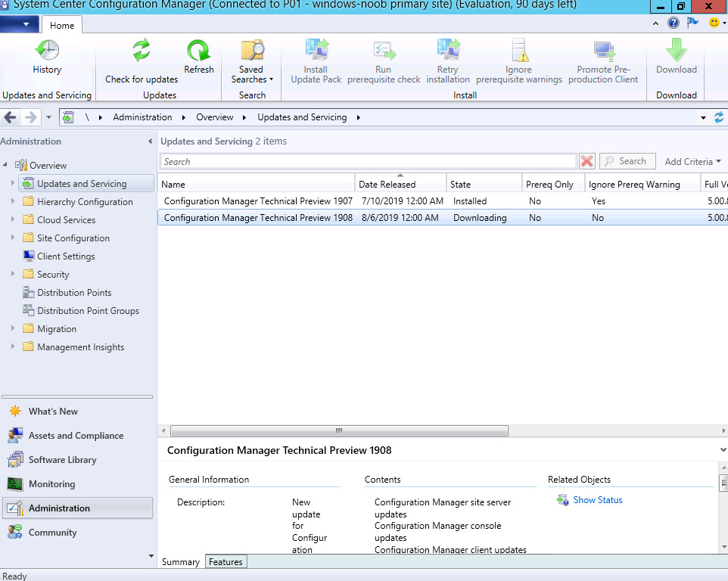Go back with navigation arrow

10,117
